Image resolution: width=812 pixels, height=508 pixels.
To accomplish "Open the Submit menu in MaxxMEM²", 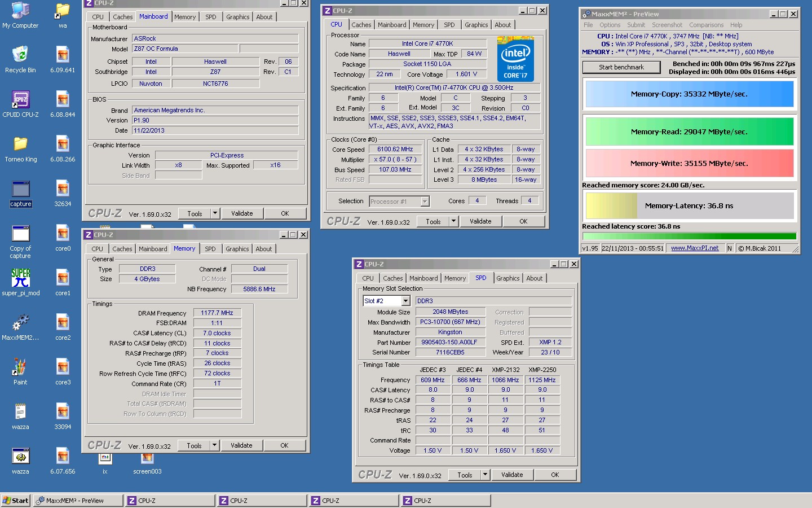I will pos(636,25).
